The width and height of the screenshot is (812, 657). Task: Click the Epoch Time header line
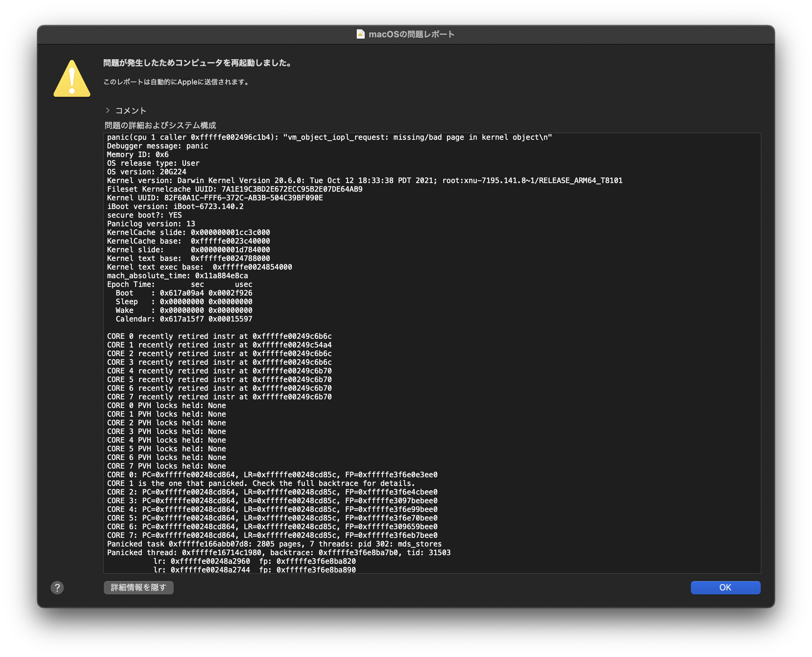click(x=179, y=284)
